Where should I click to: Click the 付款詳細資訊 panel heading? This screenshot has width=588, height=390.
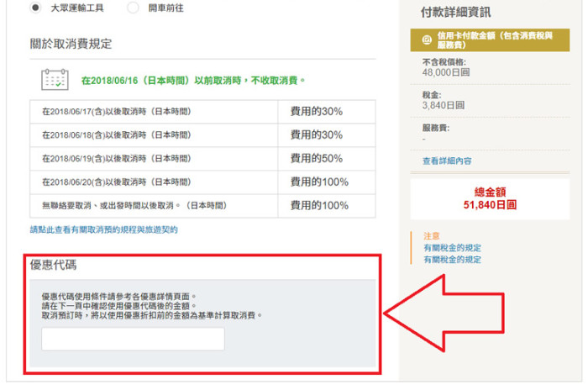tap(455, 13)
